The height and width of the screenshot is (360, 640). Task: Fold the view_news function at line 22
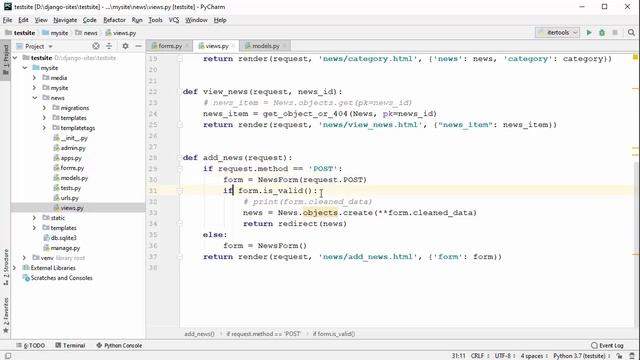pyautogui.click(x=180, y=91)
